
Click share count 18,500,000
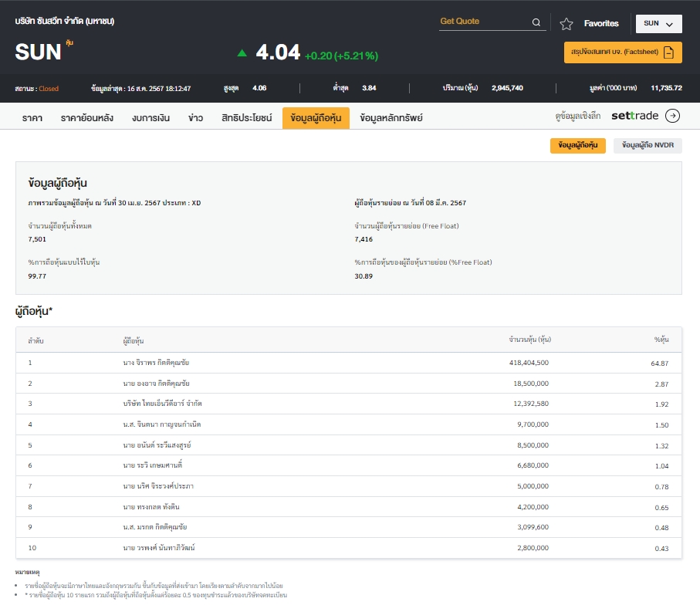tap(531, 384)
